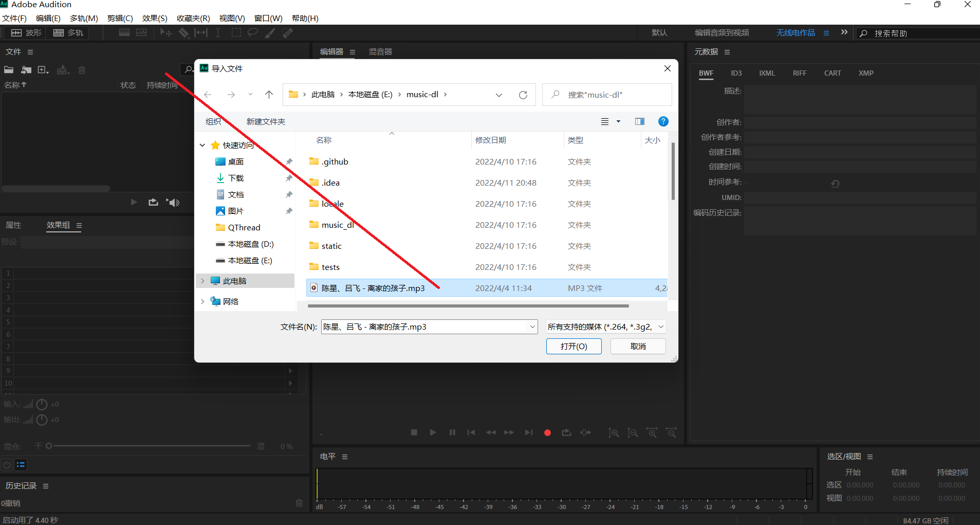The width and height of the screenshot is (980, 525).
Task: Click the import file icon in Files panel
Action: [x=26, y=70]
